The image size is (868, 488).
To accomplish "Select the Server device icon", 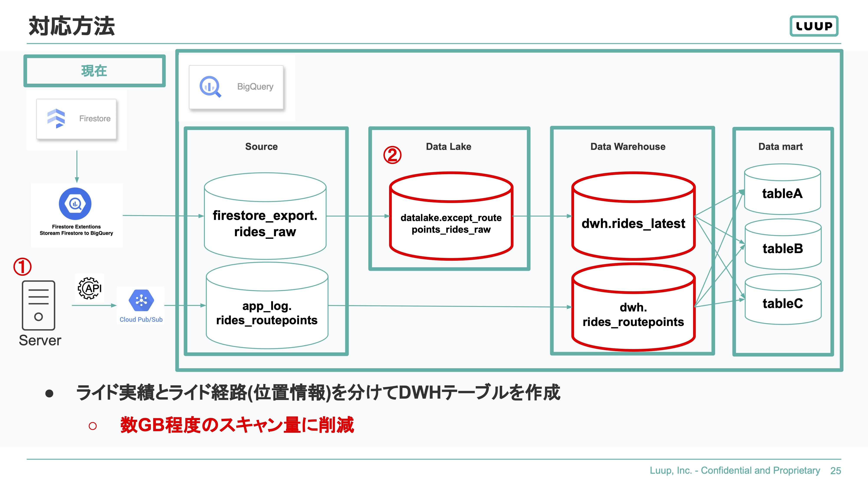I will coord(38,305).
